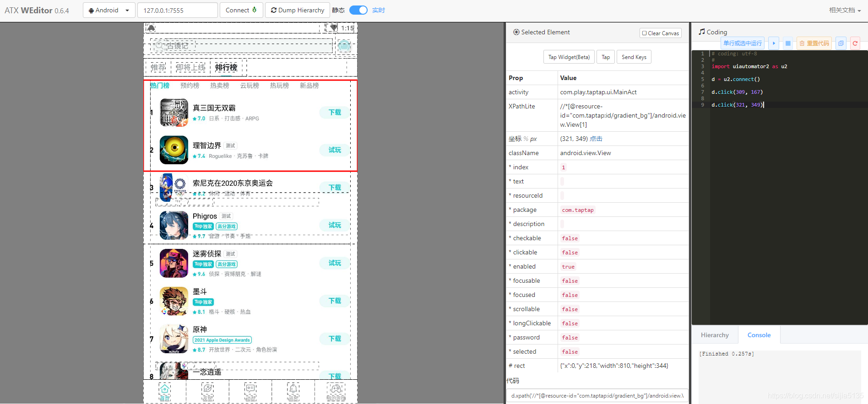This screenshot has height=404, width=868.
Task: Click the activity value com.play.taptap.ui.MainAct
Action: pyautogui.click(x=598, y=92)
